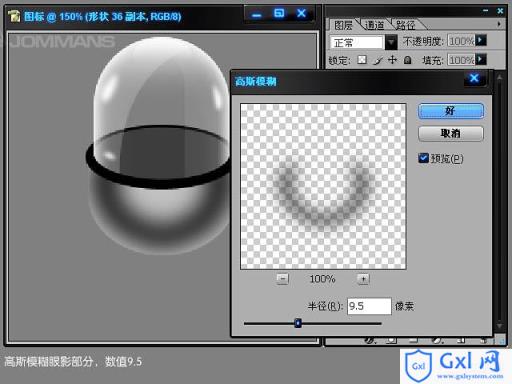Lock image pixels with the brush icon
This screenshot has height=384, width=512.
tap(378, 60)
